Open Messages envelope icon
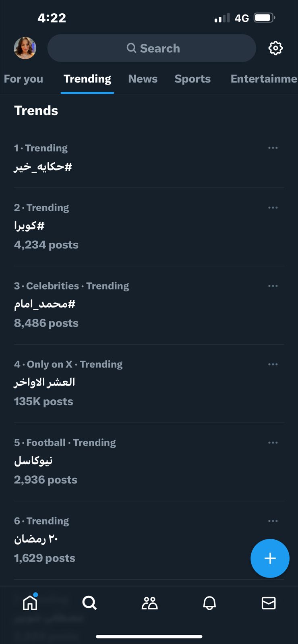The height and width of the screenshot is (644, 298). click(269, 603)
